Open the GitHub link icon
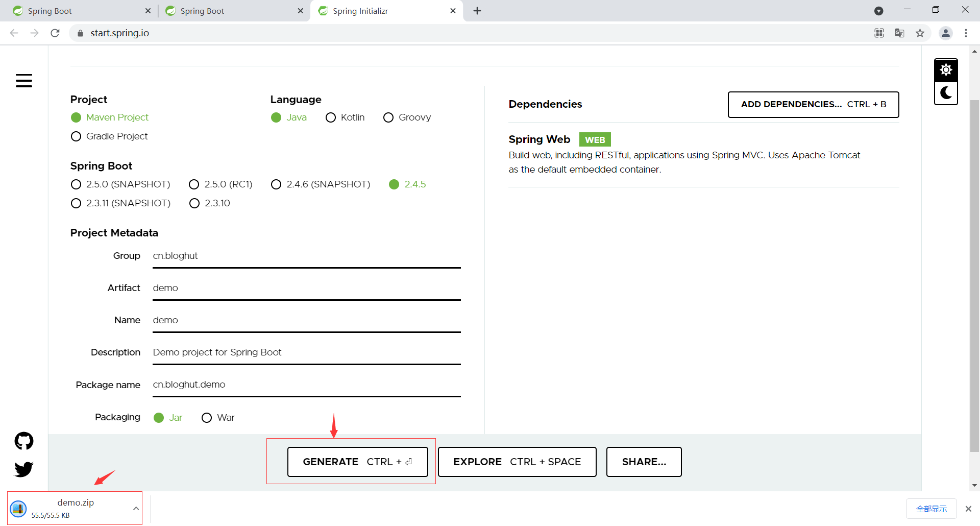This screenshot has width=980, height=526. 24,441
